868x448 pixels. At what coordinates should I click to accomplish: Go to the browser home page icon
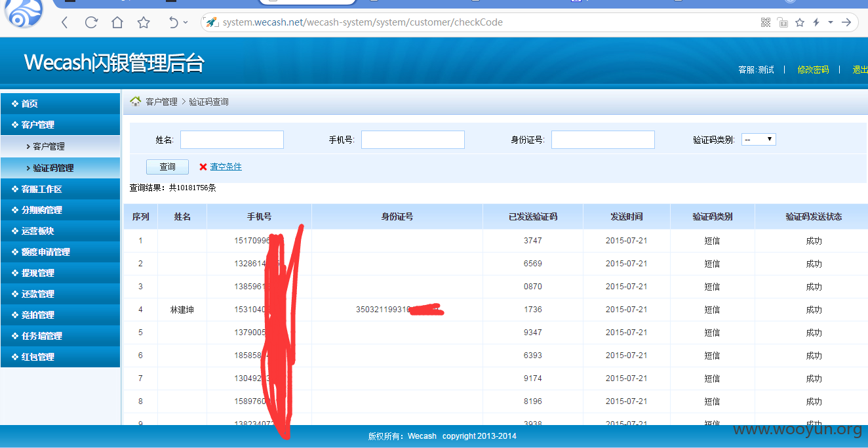pyautogui.click(x=117, y=22)
